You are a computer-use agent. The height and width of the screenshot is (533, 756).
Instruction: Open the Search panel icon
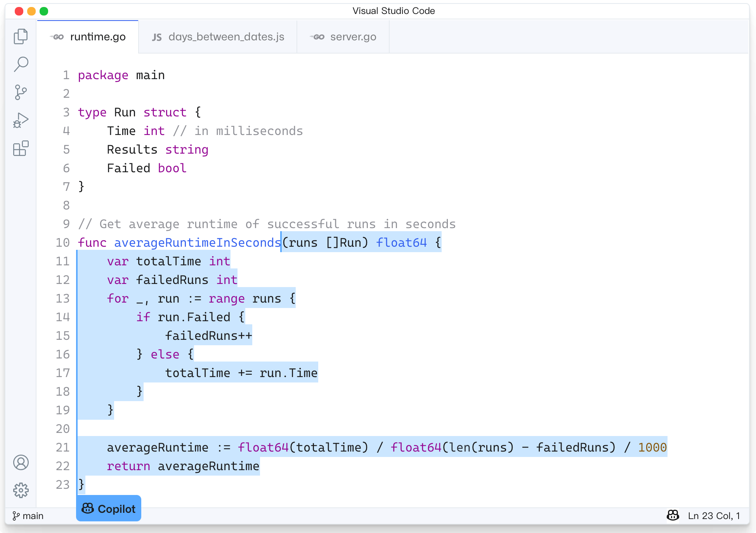[21, 64]
